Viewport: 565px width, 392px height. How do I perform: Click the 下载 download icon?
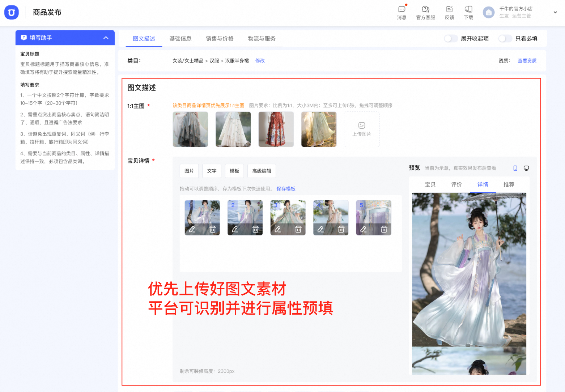click(468, 10)
